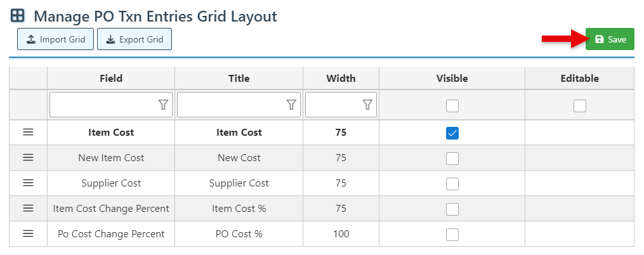Screen dimensions: 644x255
Task: Sort by the Width column header
Action: click(x=341, y=79)
